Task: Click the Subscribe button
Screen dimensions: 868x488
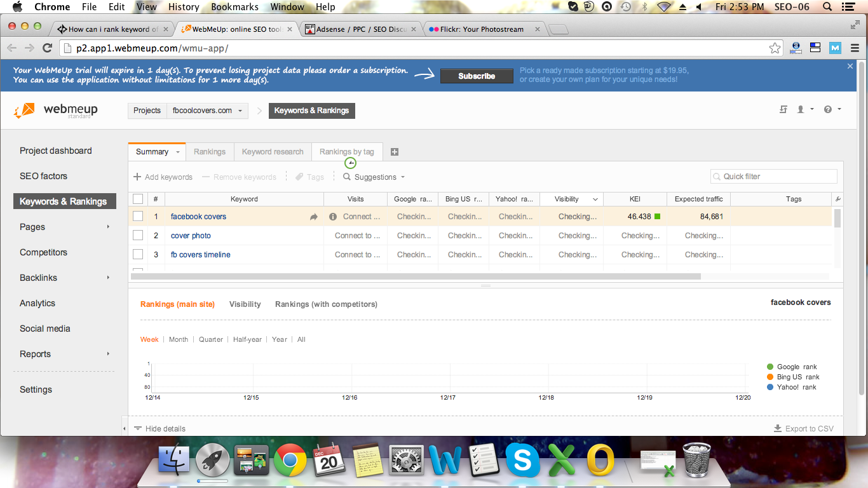Action: click(x=477, y=76)
